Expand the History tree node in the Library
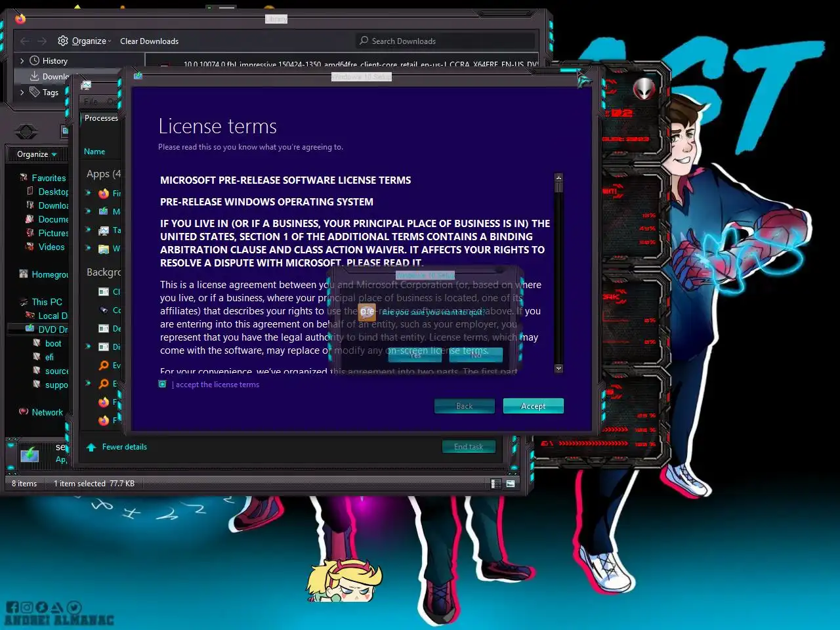The image size is (840, 630). 22,60
